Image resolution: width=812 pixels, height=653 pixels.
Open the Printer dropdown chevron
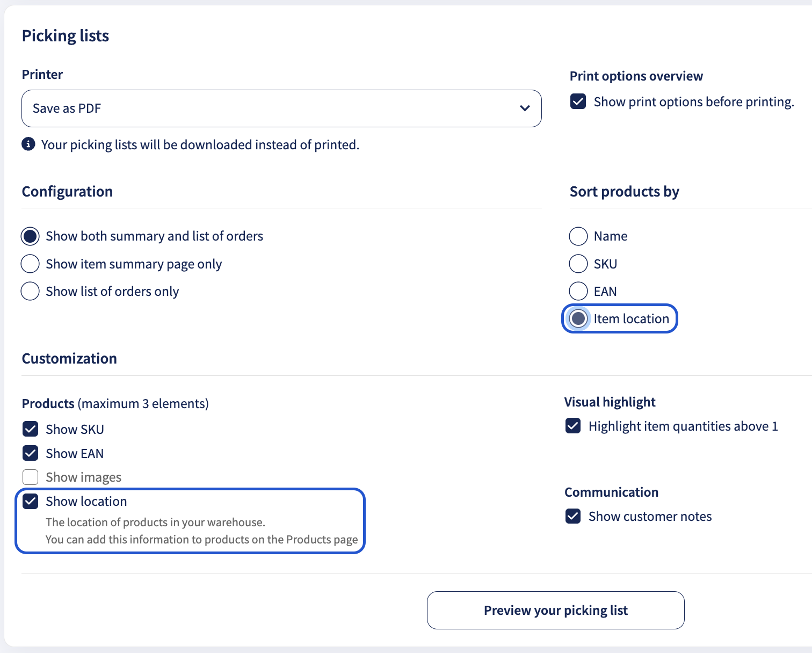tap(525, 108)
